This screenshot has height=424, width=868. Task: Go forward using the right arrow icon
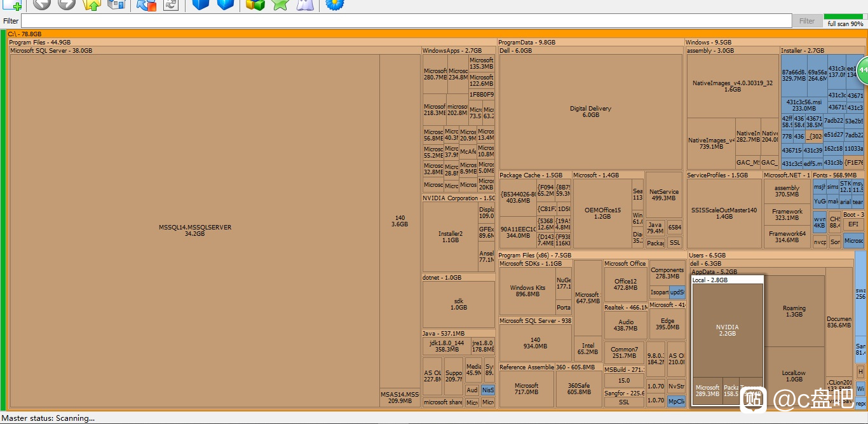coord(67,4)
